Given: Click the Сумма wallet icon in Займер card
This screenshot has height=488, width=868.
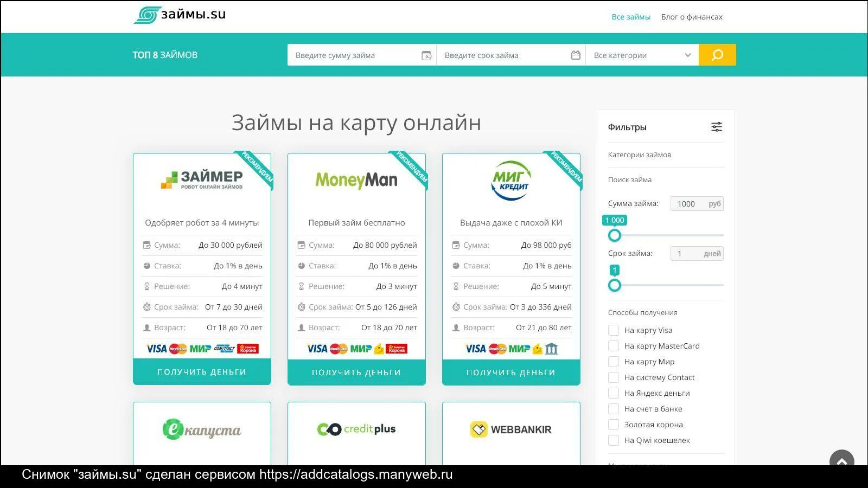Looking at the screenshot, I should [x=146, y=245].
